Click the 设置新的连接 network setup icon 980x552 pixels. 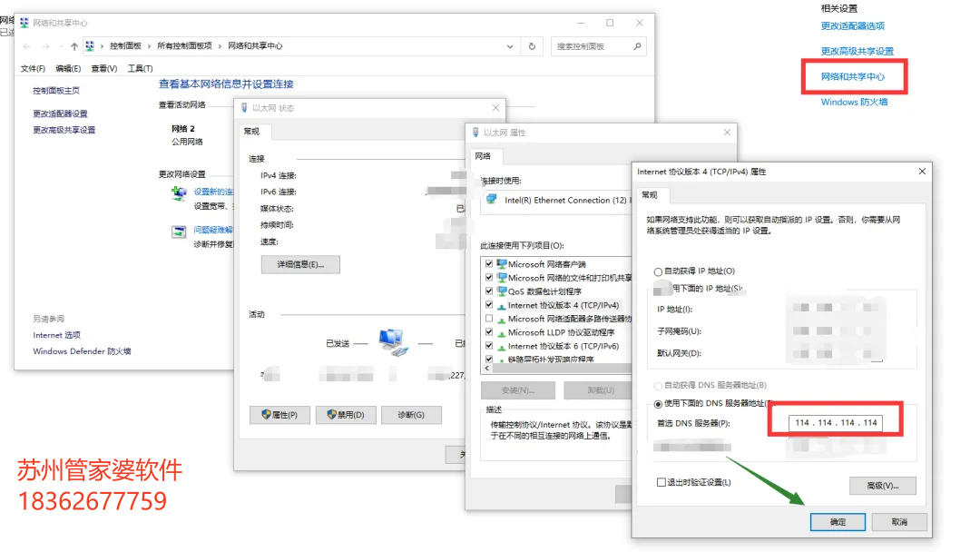coord(179,193)
